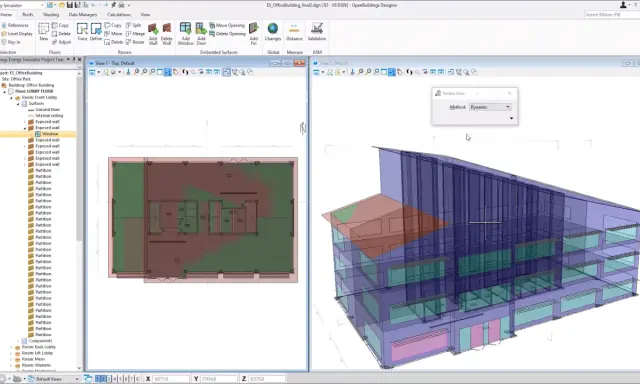This screenshot has height=384, width=640.
Task: Click the save icon in quick access toolbar
Action: 70,5
